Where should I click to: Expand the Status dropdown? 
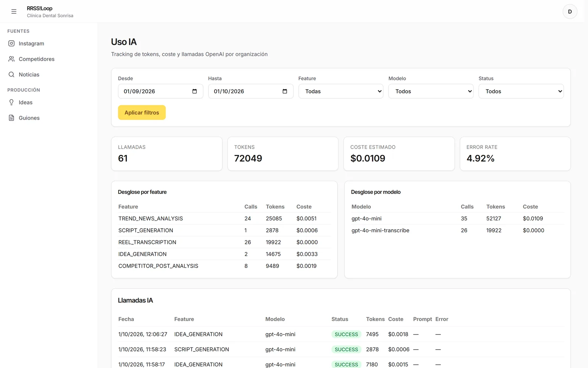[521, 91]
